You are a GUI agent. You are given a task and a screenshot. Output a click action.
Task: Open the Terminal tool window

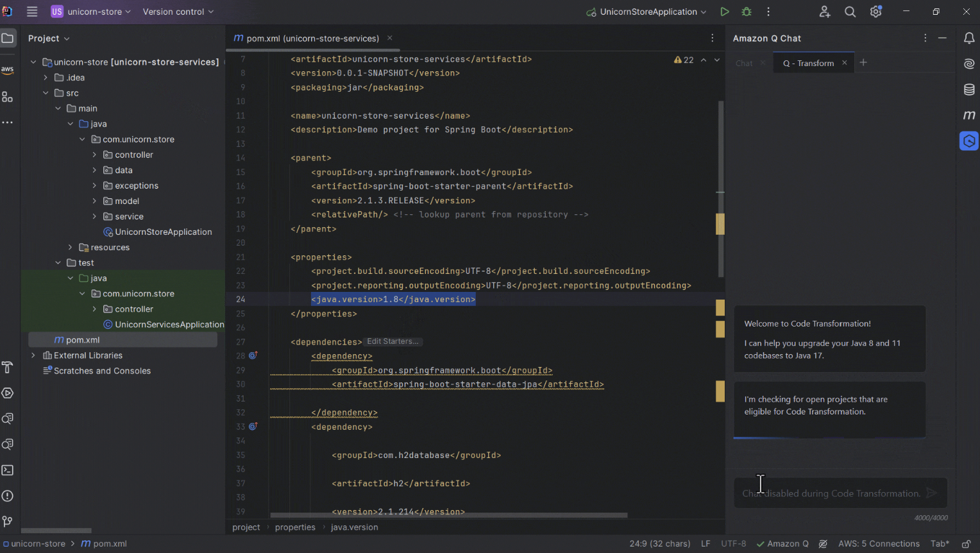pyautogui.click(x=8, y=470)
